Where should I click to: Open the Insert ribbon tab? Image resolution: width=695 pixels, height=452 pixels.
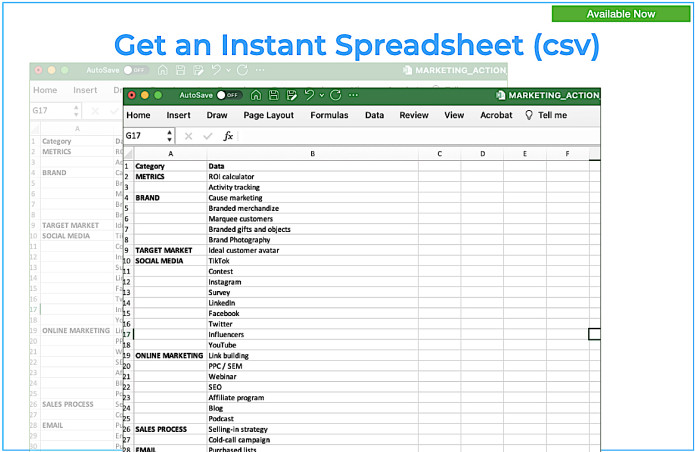coord(178,115)
